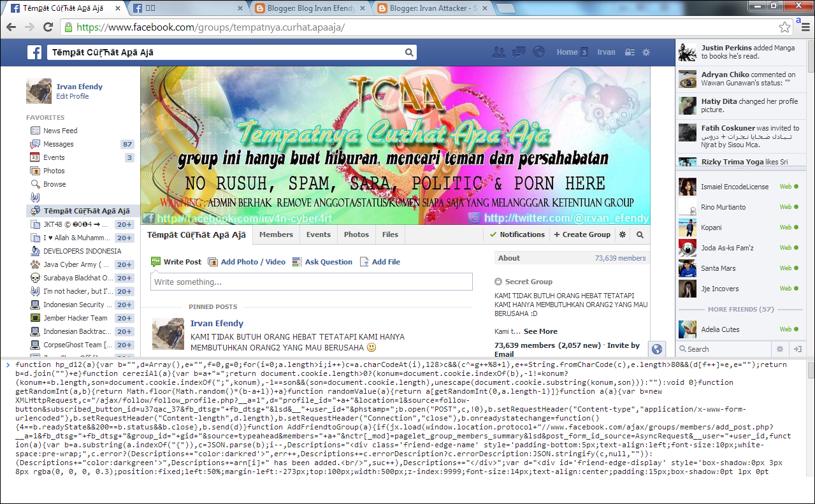Click the search magnifier in the Facebook search box
Viewport: 815px width, 504px height.
click(x=409, y=52)
